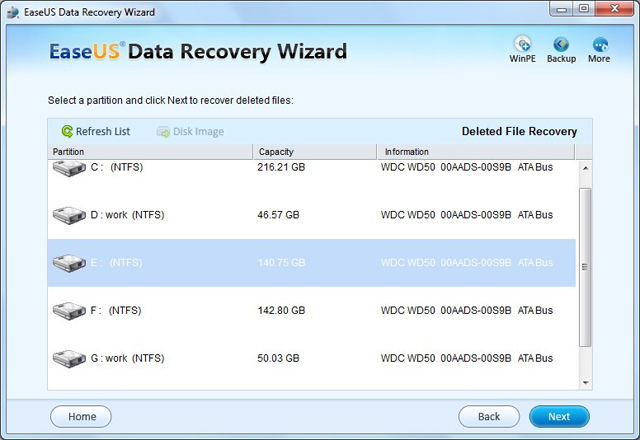Select the D: work drive icon
This screenshot has height=440, width=640.
pyautogui.click(x=69, y=215)
